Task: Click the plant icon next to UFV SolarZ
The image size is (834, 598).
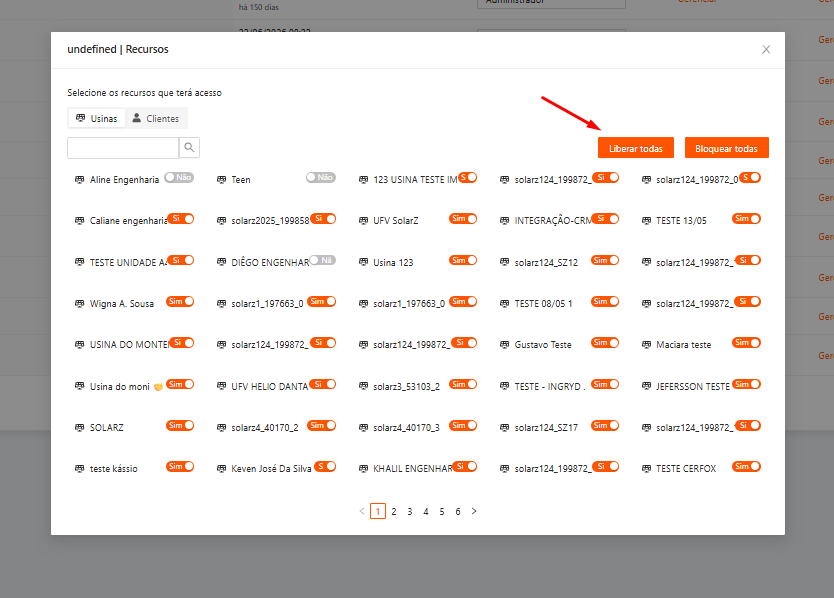Action: (363, 221)
